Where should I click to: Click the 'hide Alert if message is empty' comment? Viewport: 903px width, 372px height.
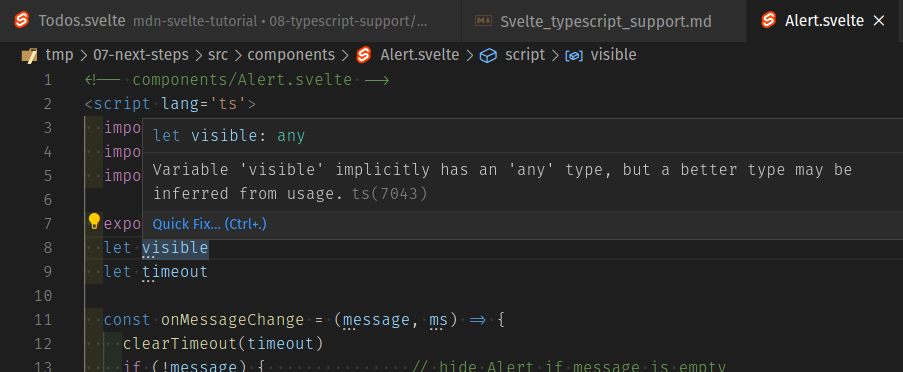tap(569, 366)
